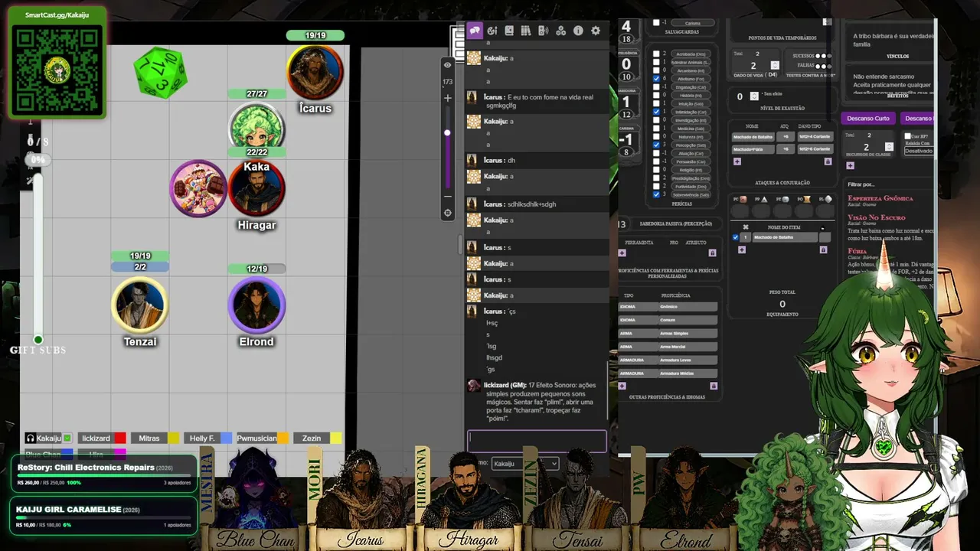
Task: Click the zoom out minus icon
Action: tap(447, 196)
